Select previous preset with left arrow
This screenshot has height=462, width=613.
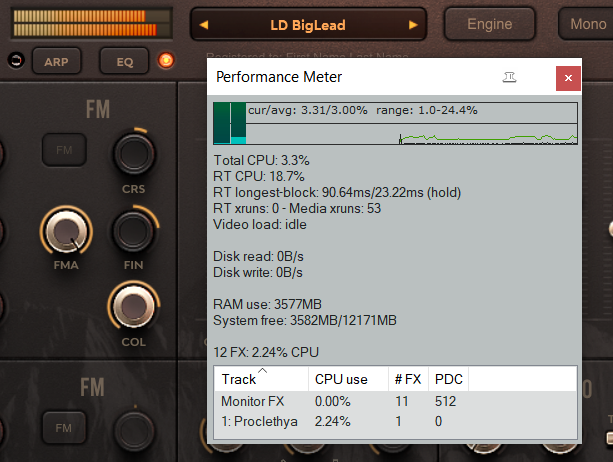204,25
